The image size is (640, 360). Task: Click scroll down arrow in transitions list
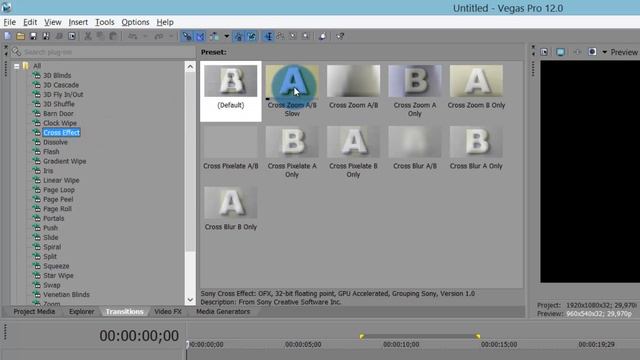(x=190, y=300)
